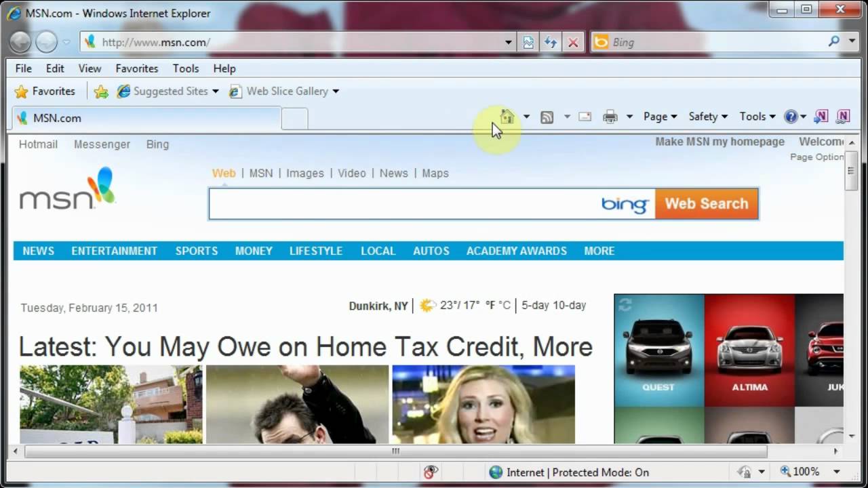
Task: Click the page zoom 100% level
Action: click(806, 472)
